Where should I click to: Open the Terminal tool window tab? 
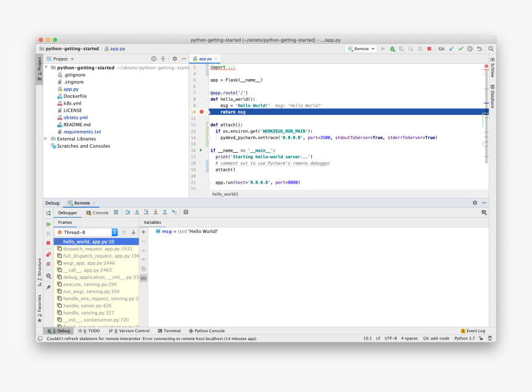point(169,331)
